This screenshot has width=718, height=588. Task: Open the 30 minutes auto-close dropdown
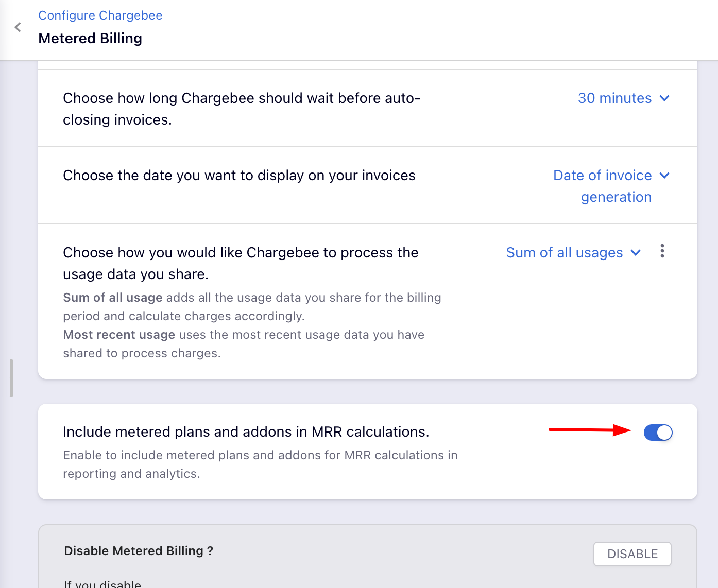point(614,98)
